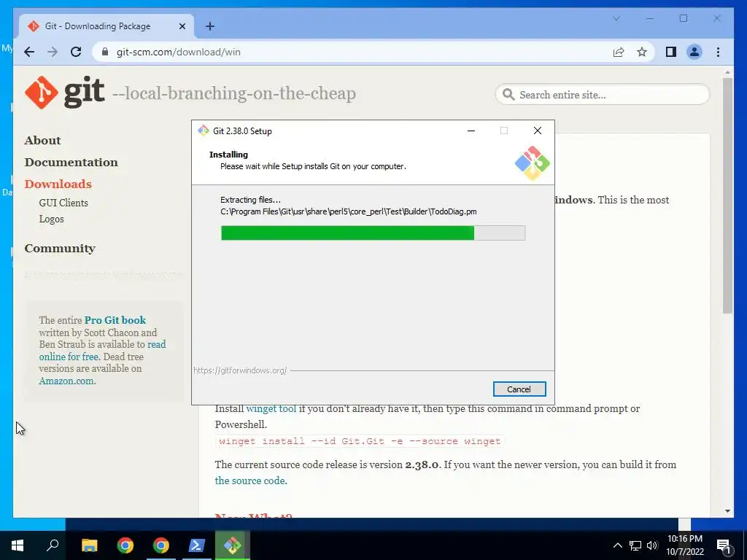Open the notification center icon
This screenshot has width=747, height=560.
click(724, 545)
